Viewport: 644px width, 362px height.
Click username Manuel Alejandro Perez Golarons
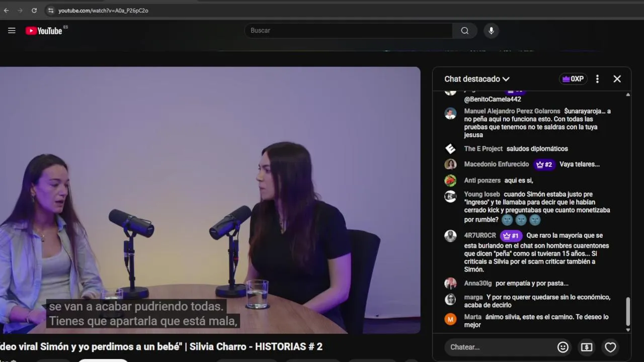[512, 111]
